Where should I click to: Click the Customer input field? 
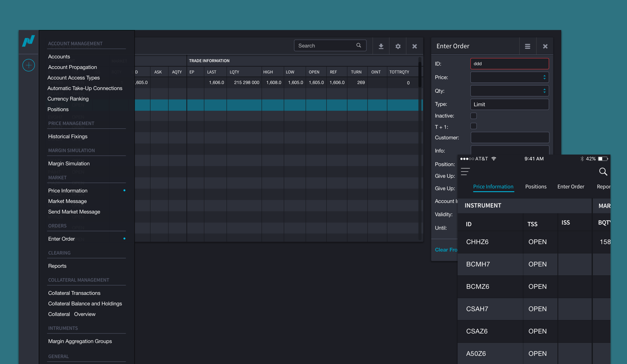[x=509, y=138]
